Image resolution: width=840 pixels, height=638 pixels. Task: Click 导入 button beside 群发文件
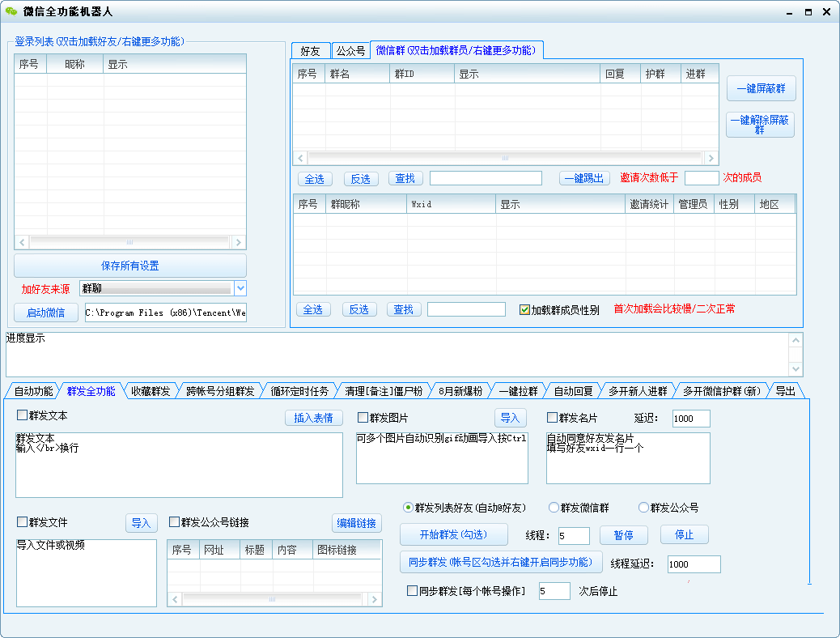[142, 523]
